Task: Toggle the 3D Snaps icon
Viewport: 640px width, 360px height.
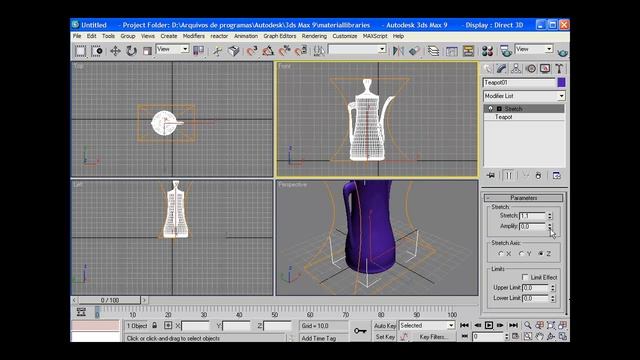Action: pos(252,51)
